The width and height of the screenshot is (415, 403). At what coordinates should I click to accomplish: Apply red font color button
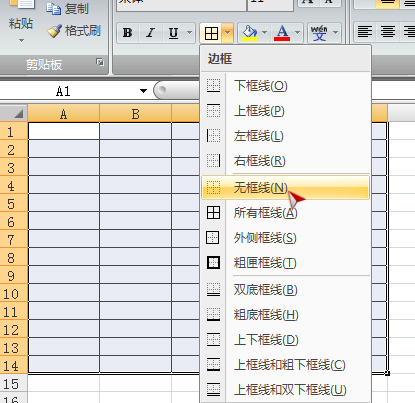(282, 33)
